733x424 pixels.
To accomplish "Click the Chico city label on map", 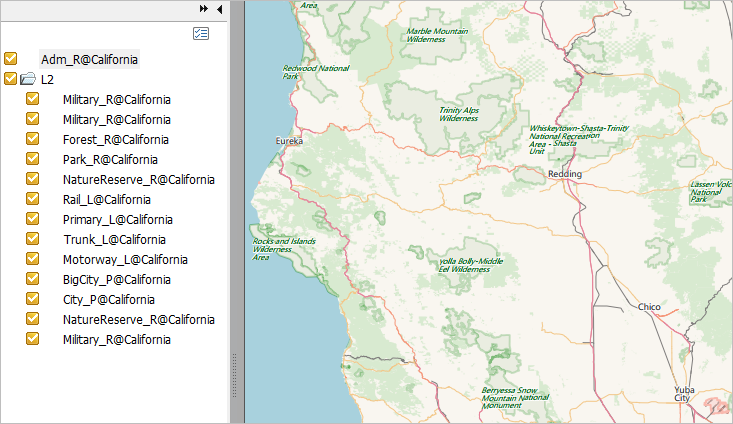I will tap(650, 307).
